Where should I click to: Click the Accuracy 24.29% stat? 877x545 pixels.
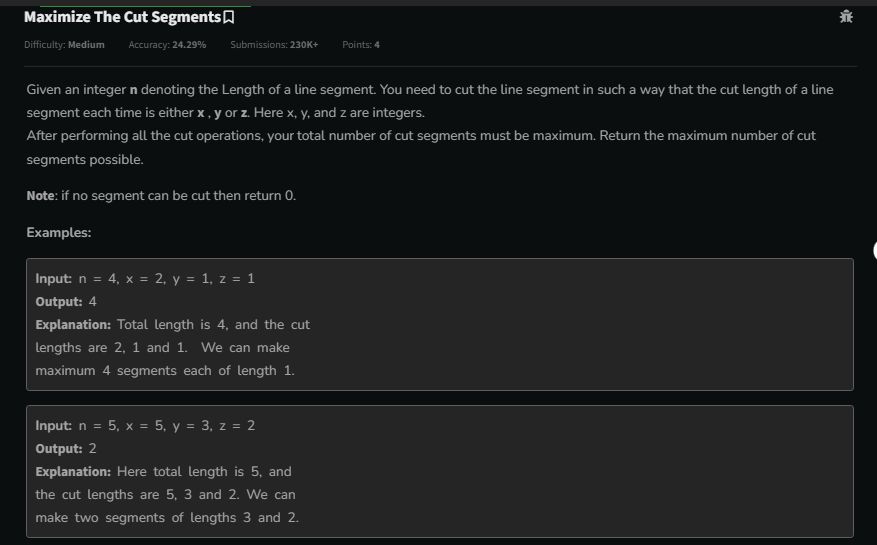tap(167, 45)
